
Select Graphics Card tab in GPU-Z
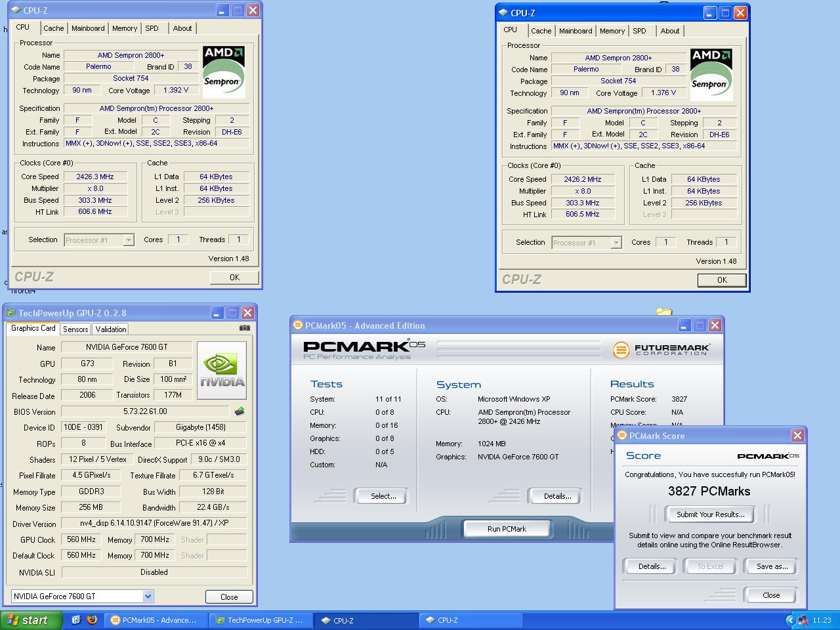point(33,328)
